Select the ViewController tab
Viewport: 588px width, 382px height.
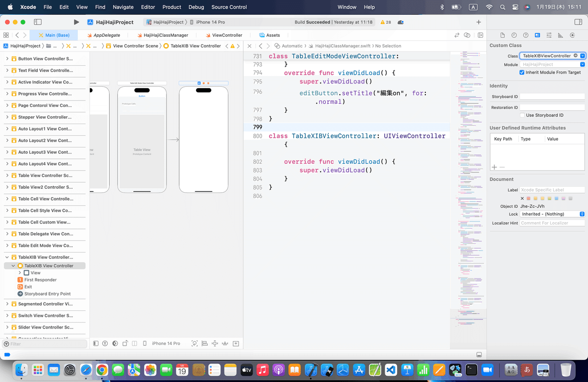click(x=223, y=35)
